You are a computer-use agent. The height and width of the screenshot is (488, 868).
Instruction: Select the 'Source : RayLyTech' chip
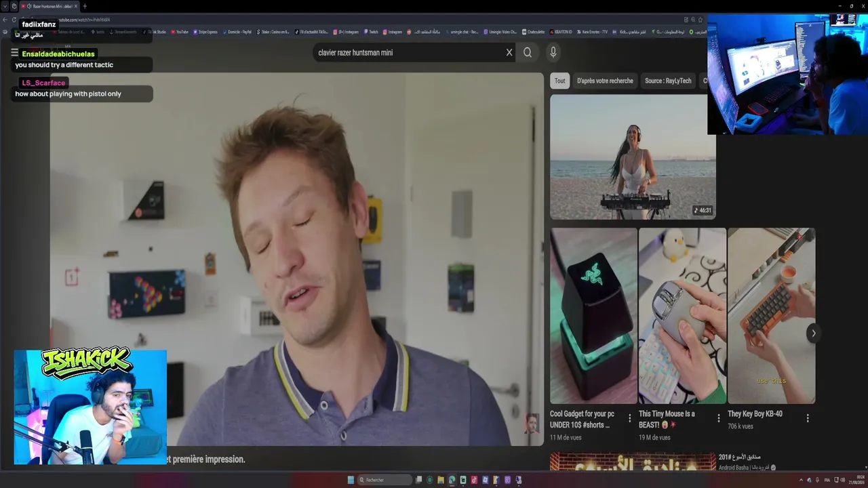click(x=668, y=81)
